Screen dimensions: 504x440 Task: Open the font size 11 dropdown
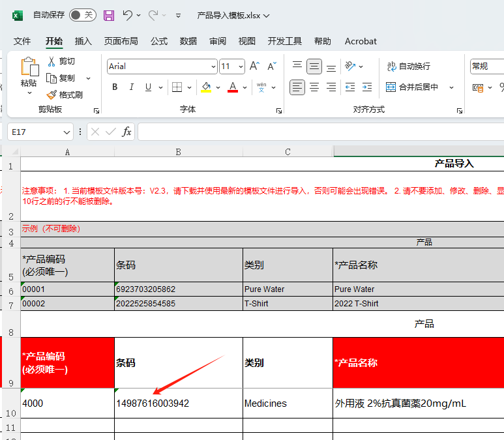tap(241, 66)
